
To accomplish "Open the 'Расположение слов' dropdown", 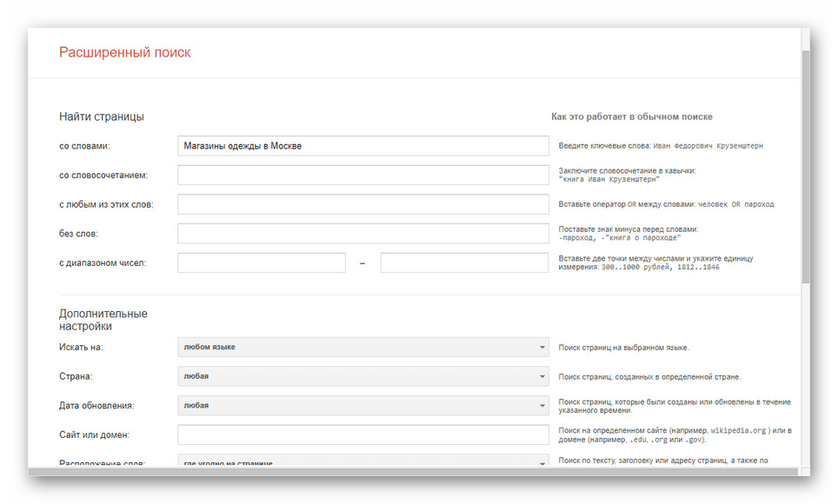I will (362, 461).
